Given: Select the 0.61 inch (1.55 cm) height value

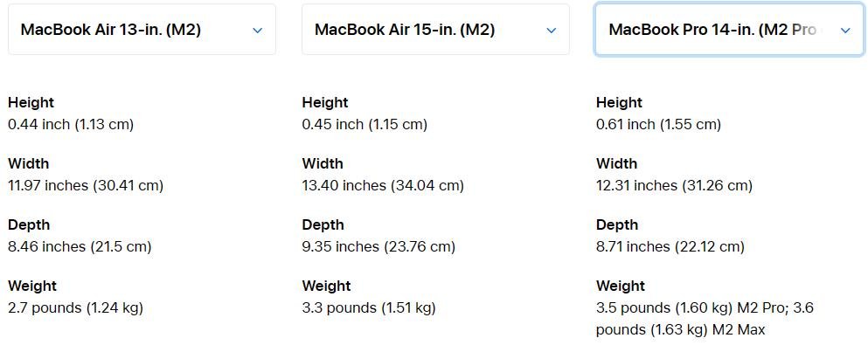Looking at the screenshot, I should 659,124.
